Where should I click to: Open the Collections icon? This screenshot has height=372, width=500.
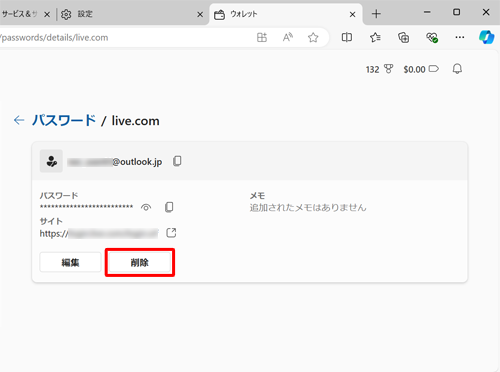pyautogui.click(x=404, y=37)
